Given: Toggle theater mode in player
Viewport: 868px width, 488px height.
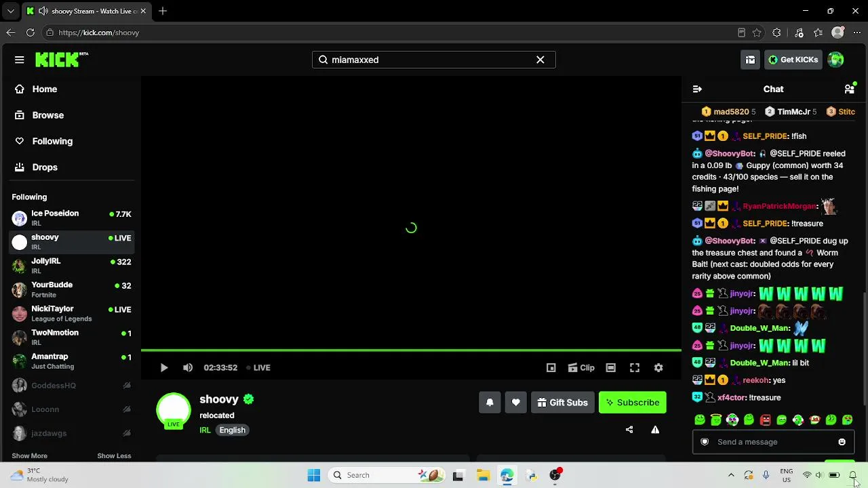Looking at the screenshot, I should 611,367.
